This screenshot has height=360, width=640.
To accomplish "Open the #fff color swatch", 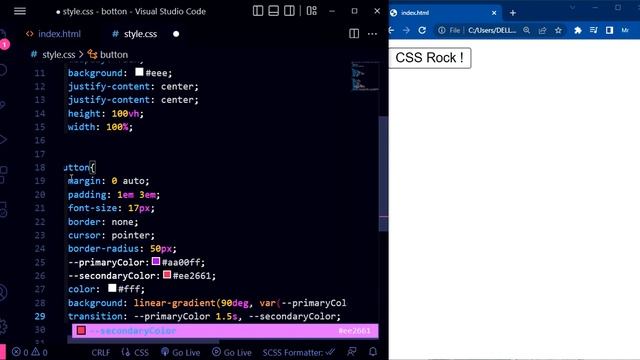I will (112, 288).
